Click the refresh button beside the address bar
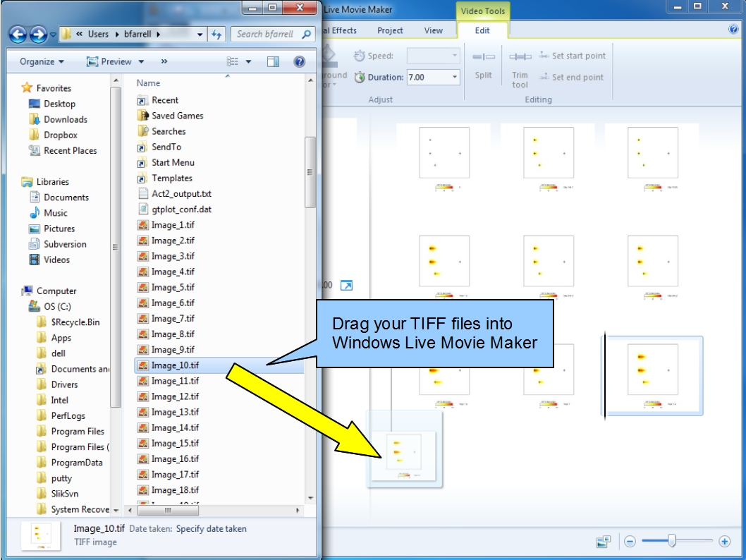The width and height of the screenshot is (746, 560). tap(216, 35)
